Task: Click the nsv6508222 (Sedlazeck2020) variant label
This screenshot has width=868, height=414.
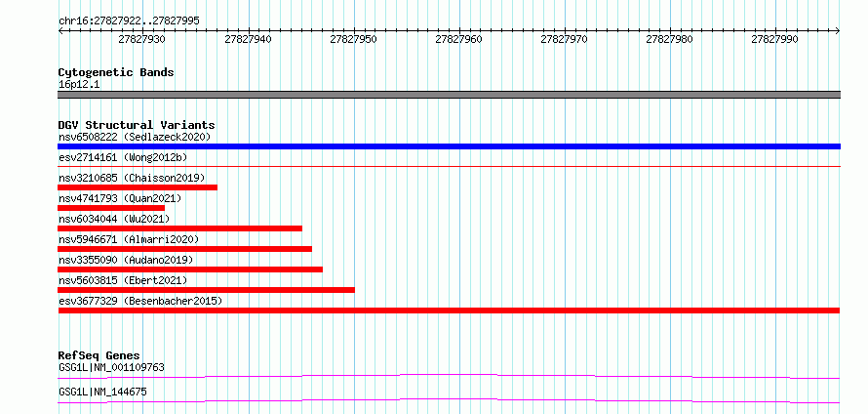Action: click(x=135, y=137)
